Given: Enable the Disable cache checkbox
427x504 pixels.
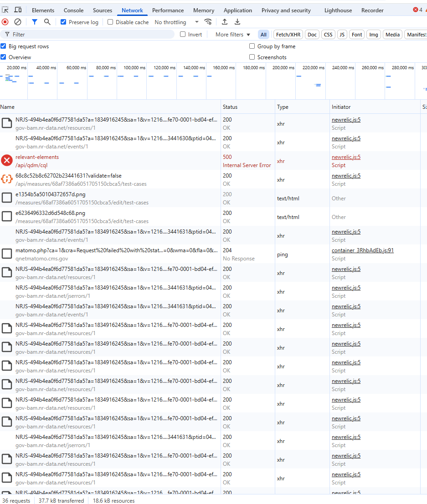Looking at the screenshot, I should (x=110, y=22).
